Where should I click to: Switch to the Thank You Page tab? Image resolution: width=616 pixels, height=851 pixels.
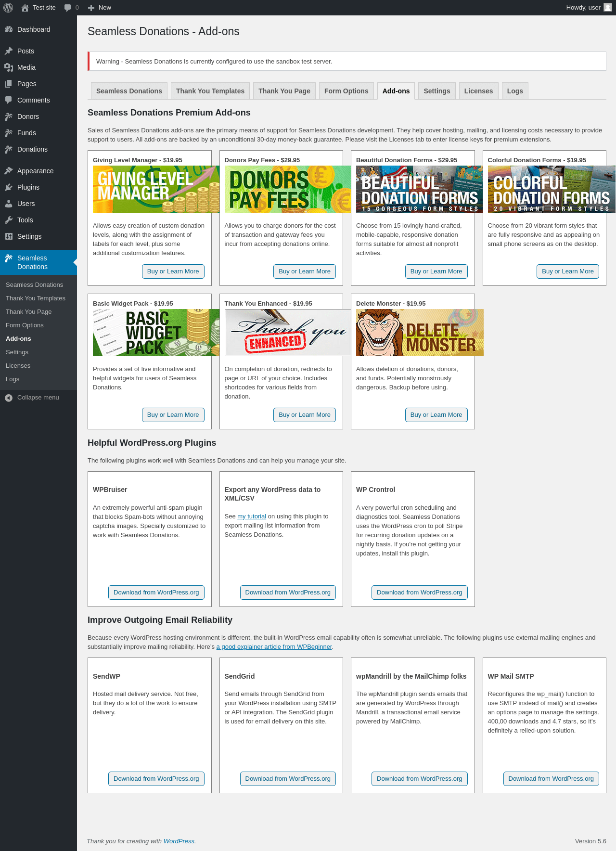click(x=284, y=91)
